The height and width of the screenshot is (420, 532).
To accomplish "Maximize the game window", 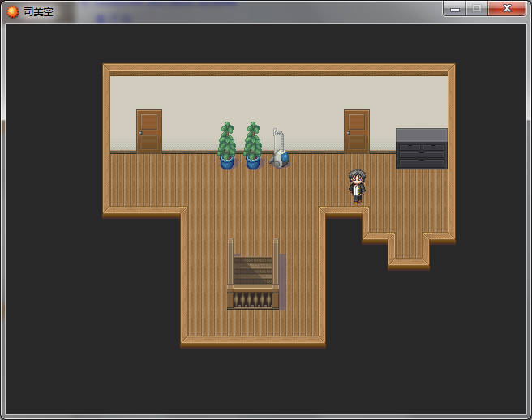I will click(x=477, y=9).
